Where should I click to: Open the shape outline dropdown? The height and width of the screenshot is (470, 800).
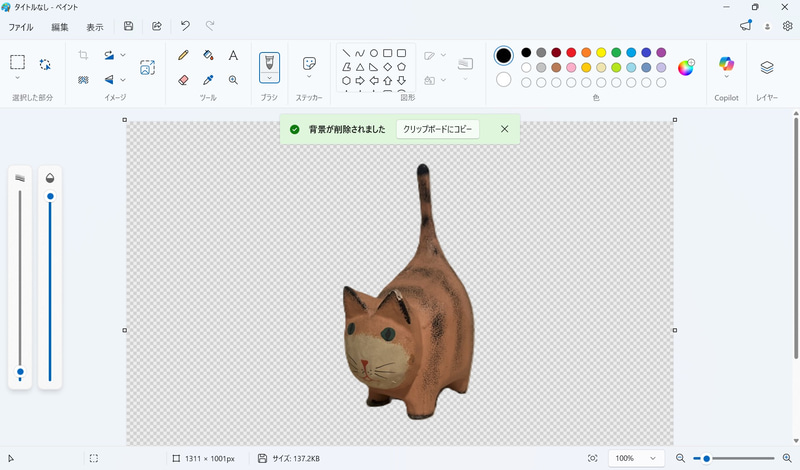point(443,55)
